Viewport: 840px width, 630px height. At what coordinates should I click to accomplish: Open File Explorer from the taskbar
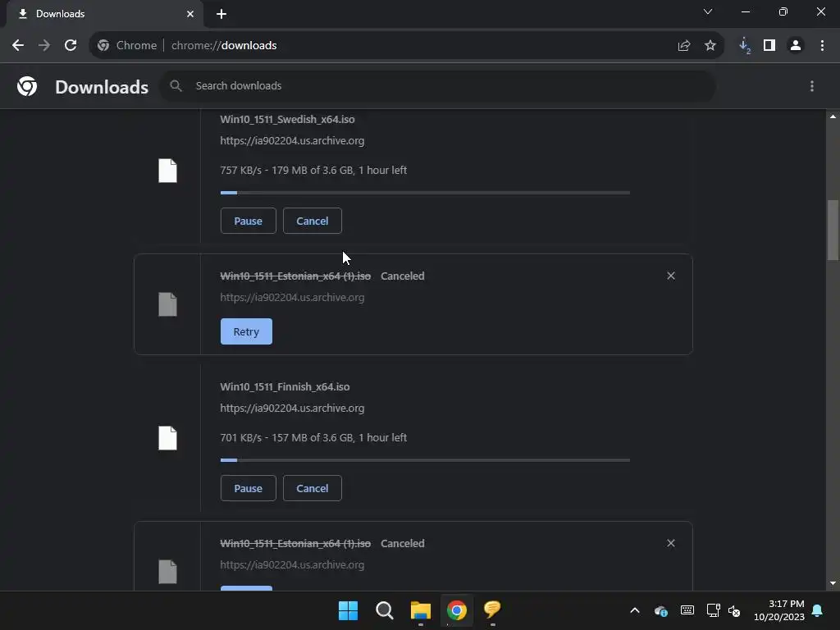[421, 610]
